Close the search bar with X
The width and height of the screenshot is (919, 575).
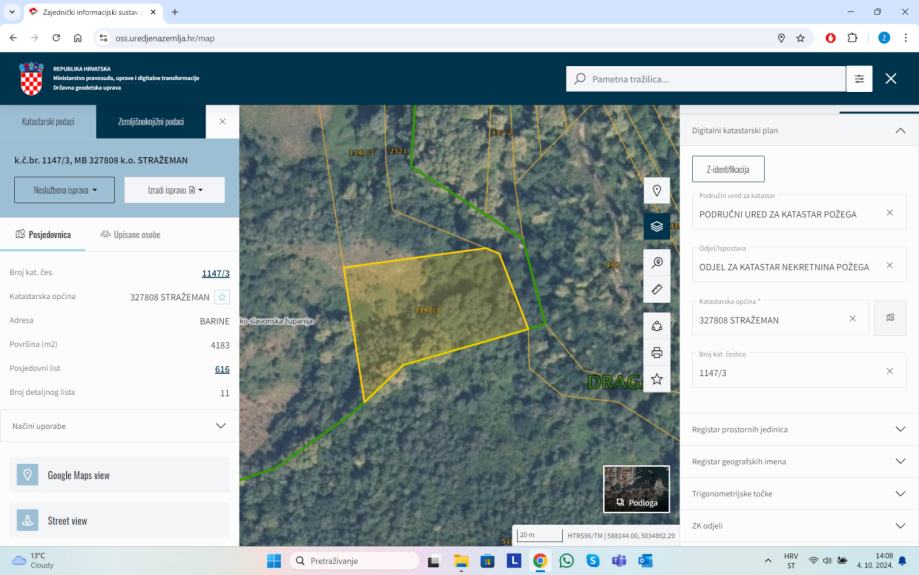point(890,79)
